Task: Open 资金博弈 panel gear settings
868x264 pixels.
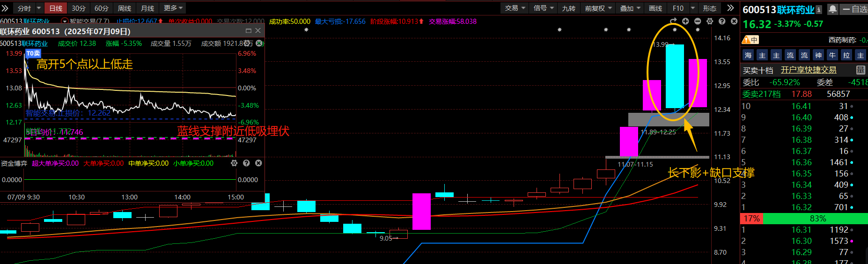Action: coord(234,163)
